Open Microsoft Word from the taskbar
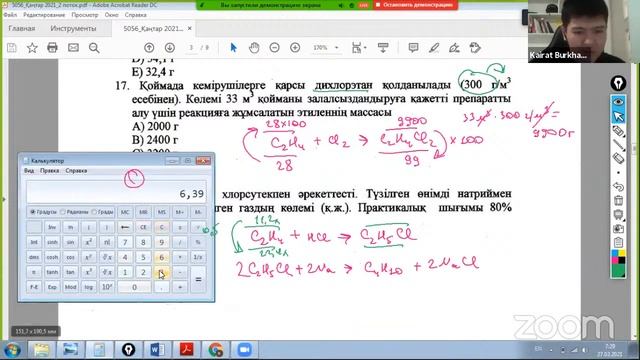This screenshot has height=360, width=640. coord(157,350)
